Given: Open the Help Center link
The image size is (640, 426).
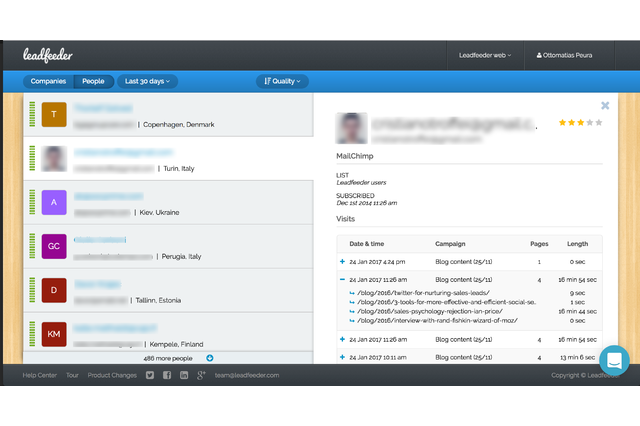Looking at the screenshot, I should (x=40, y=375).
